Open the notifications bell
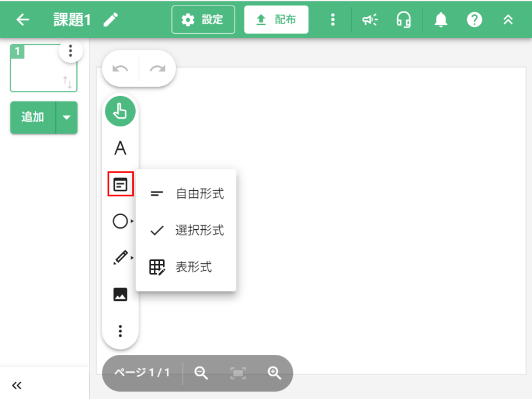532x399 pixels. click(x=441, y=20)
